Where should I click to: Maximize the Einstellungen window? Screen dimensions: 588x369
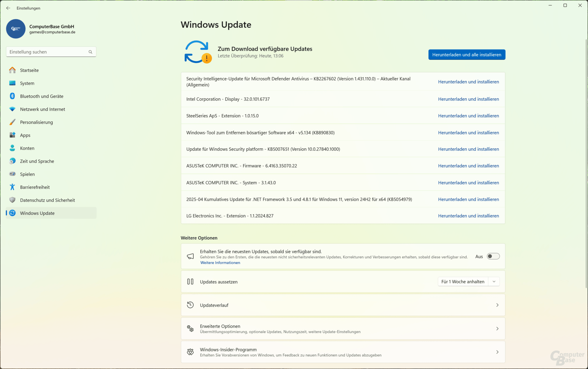tap(565, 5)
